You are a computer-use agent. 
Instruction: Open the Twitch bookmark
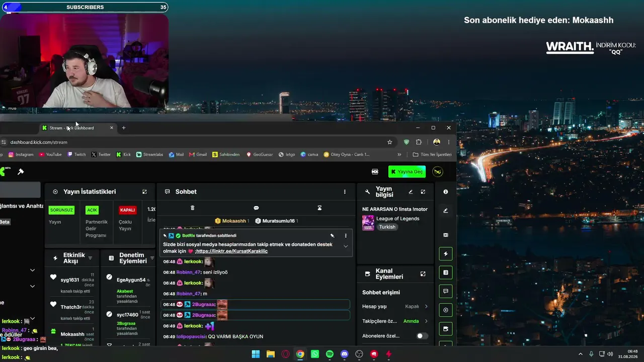click(76, 155)
